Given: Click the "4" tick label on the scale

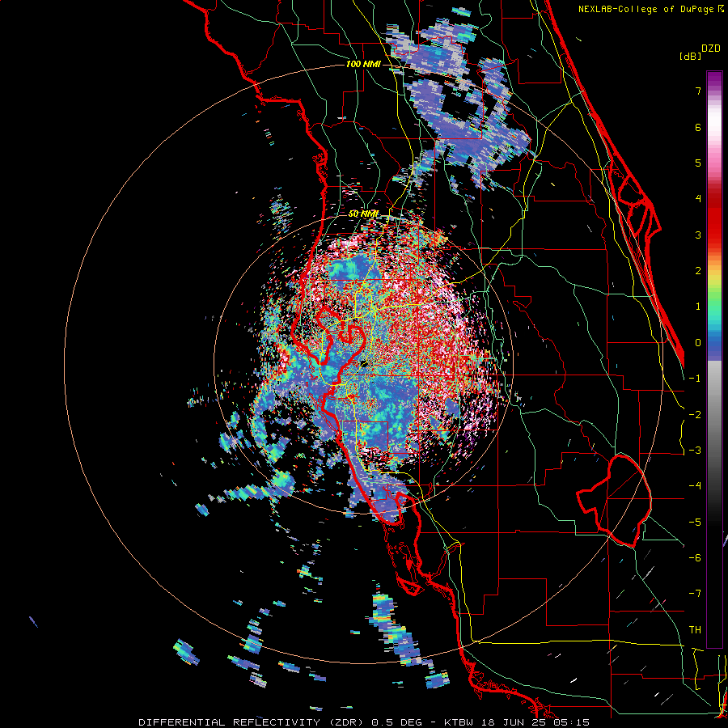Looking at the screenshot, I should (698, 199).
